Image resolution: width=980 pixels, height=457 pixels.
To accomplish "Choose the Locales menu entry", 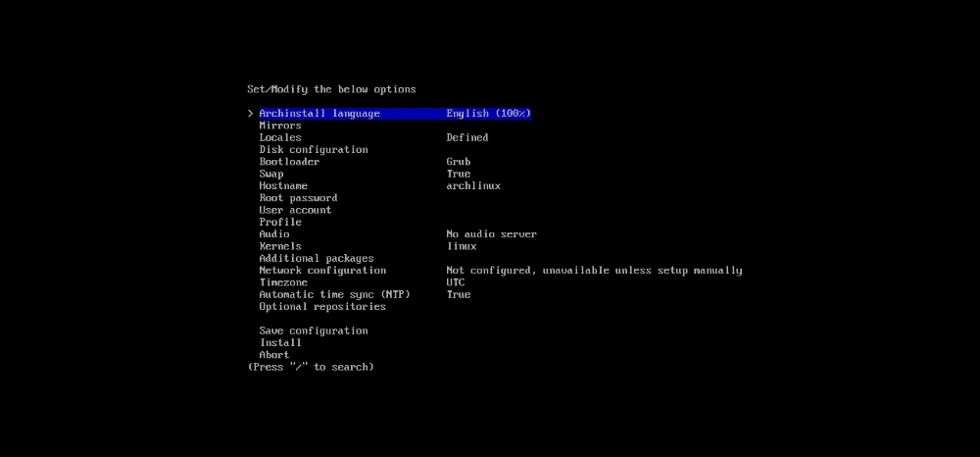I will pos(280,137).
